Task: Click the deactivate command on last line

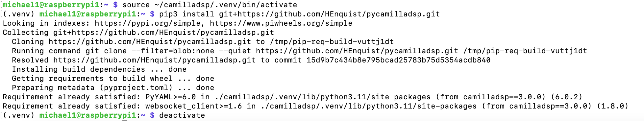Action: [182, 115]
